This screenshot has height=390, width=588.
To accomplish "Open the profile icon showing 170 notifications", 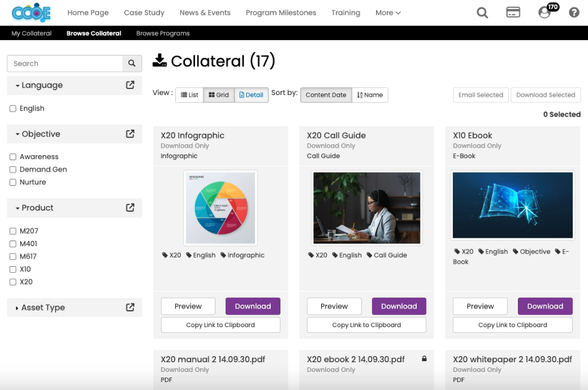I will click(543, 14).
